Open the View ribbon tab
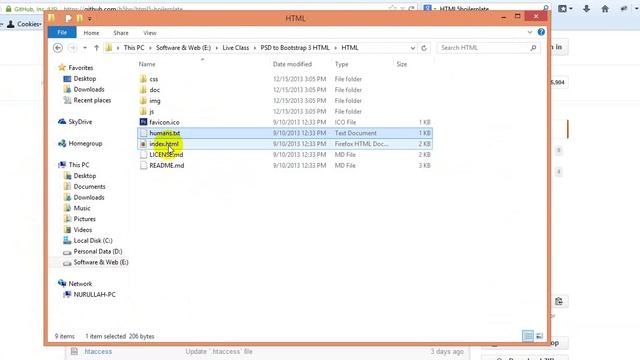640x360 pixels. pos(150,33)
